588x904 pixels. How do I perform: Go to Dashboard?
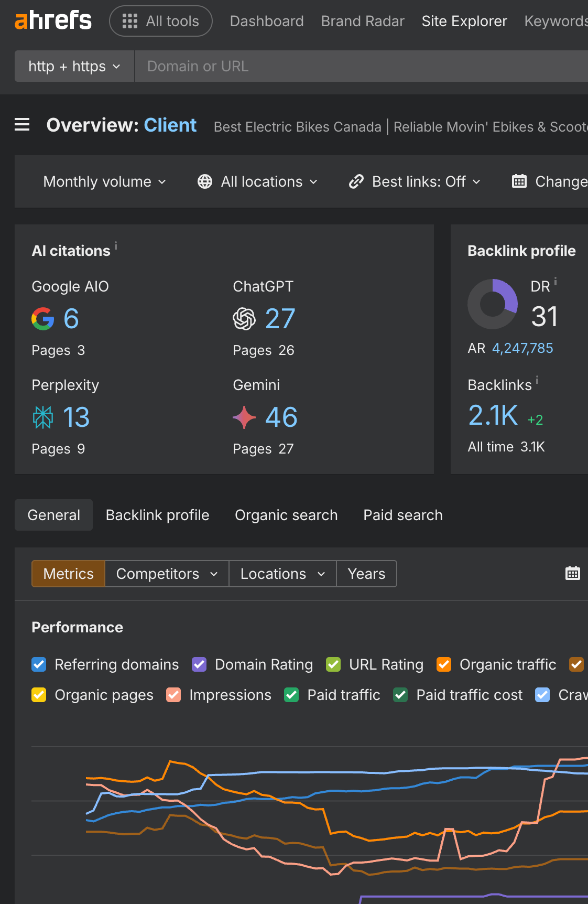pyautogui.click(x=267, y=21)
